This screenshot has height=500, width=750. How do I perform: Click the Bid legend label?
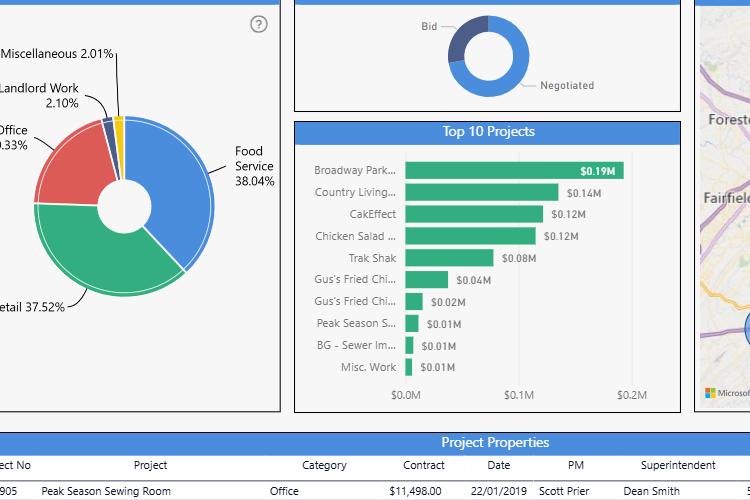pos(429,26)
